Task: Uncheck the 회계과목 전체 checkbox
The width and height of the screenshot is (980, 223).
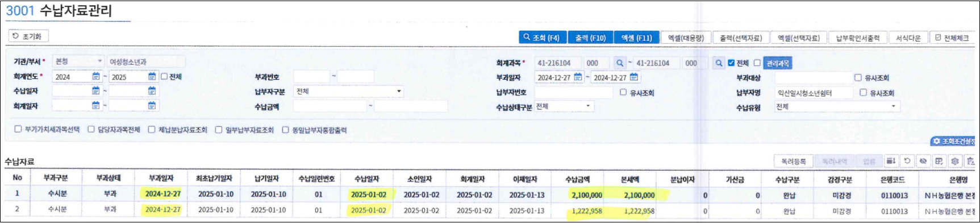Action: pos(731,63)
